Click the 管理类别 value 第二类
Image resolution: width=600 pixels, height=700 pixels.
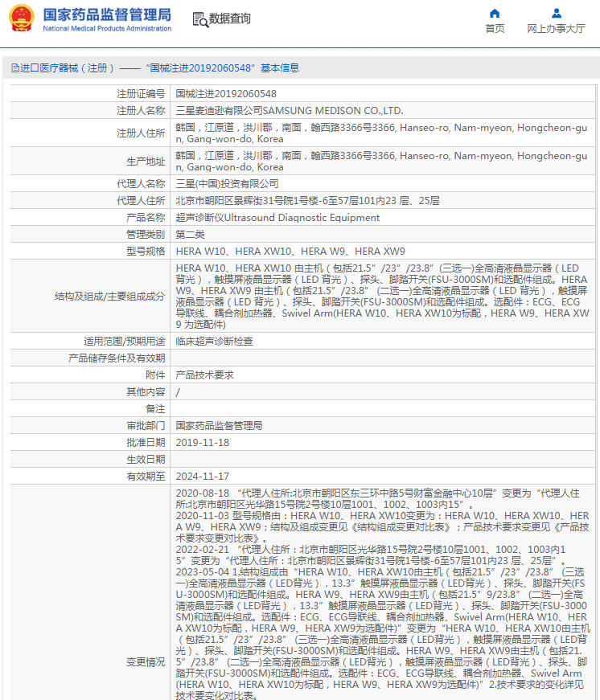(x=191, y=235)
